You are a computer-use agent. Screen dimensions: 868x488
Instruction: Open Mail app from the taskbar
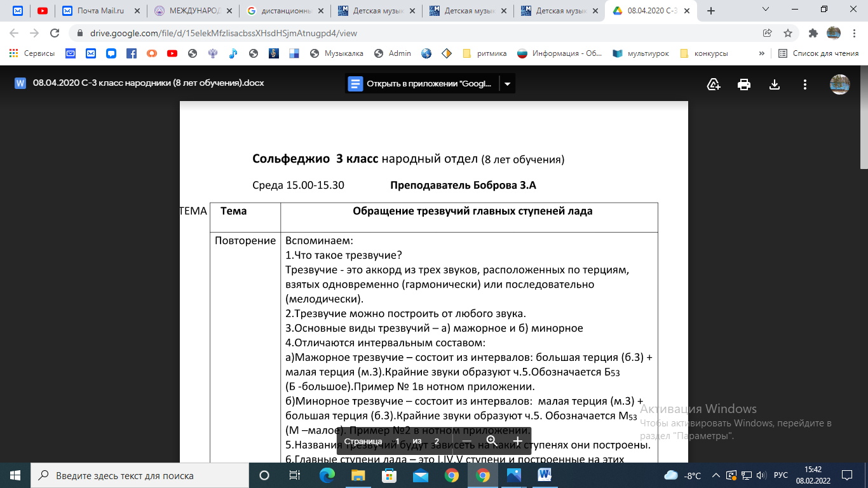click(x=421, y=475)
